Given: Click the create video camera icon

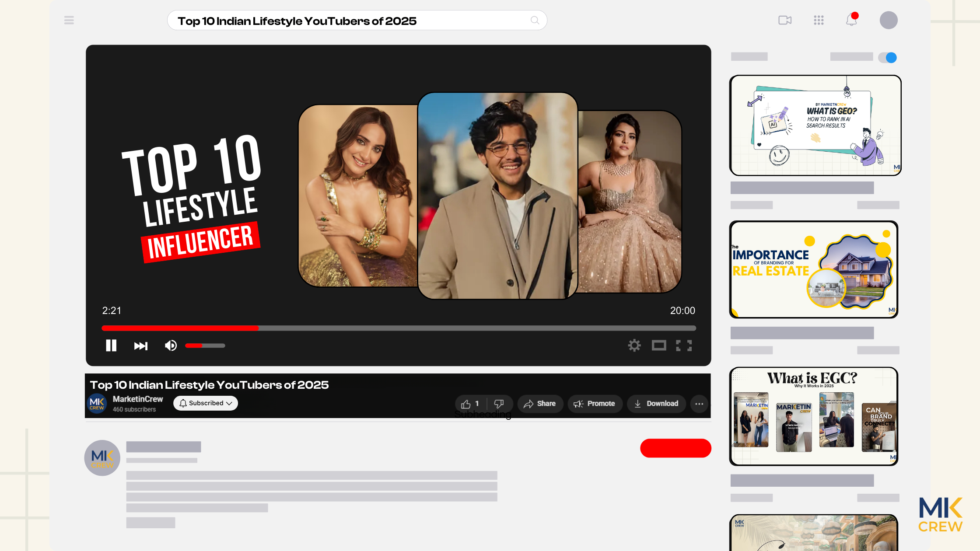Looking at the screenshot, I should tap(785, 20).
